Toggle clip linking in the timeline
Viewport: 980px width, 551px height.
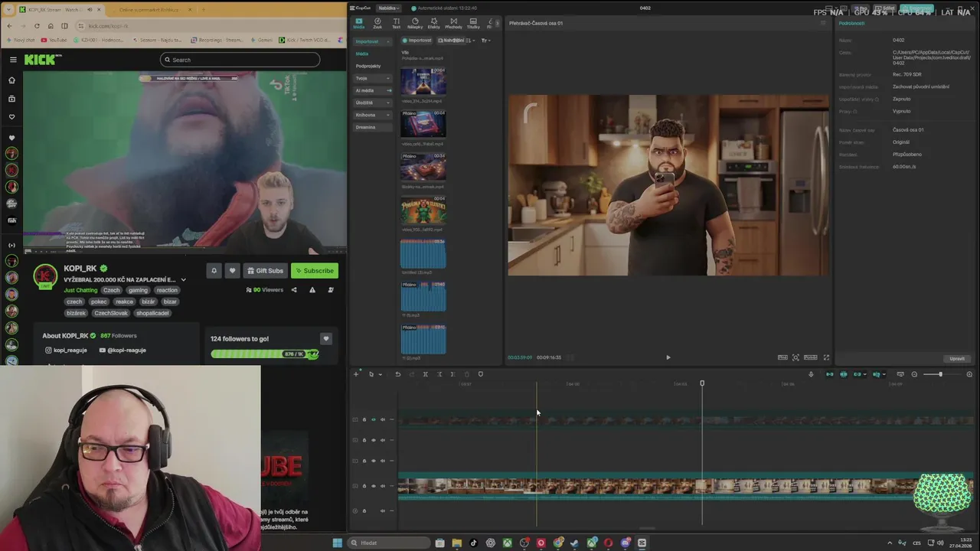tap(858, 374)
